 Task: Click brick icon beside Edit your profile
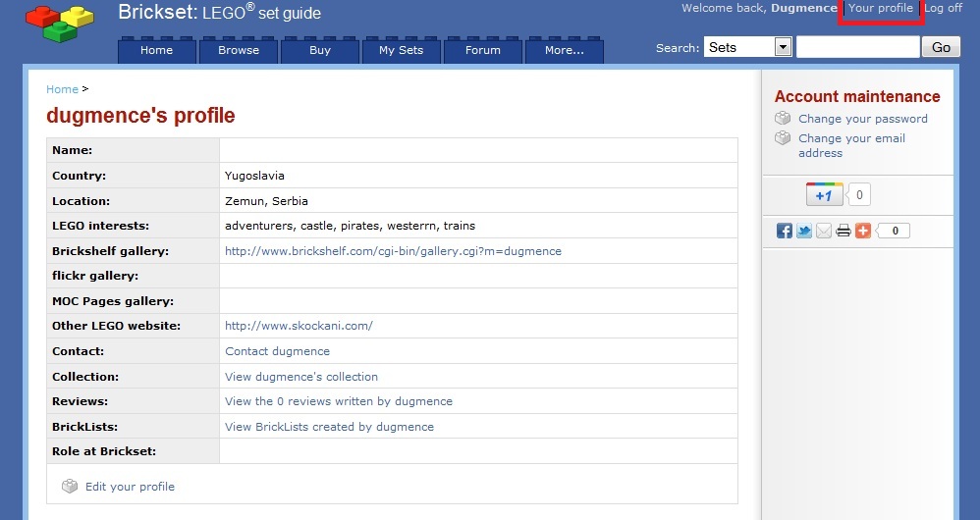click(x=70, y=487)
